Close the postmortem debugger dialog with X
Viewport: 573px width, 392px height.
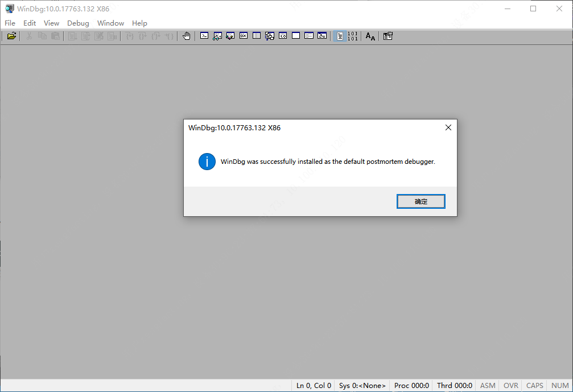(448, 127)
